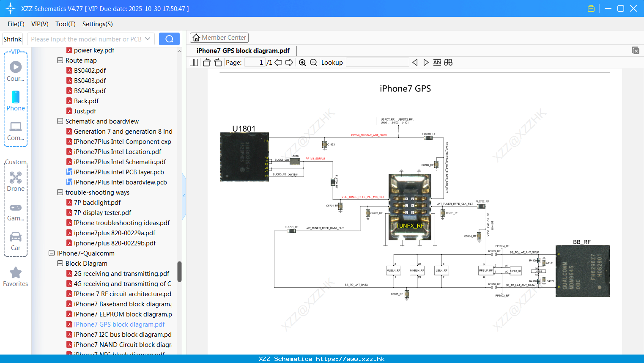Open iPhone7Plus intel PCB layer.pcb
The width and height of the screenshot is (644, 363).
pyautogui.click(x=119, y=172)
